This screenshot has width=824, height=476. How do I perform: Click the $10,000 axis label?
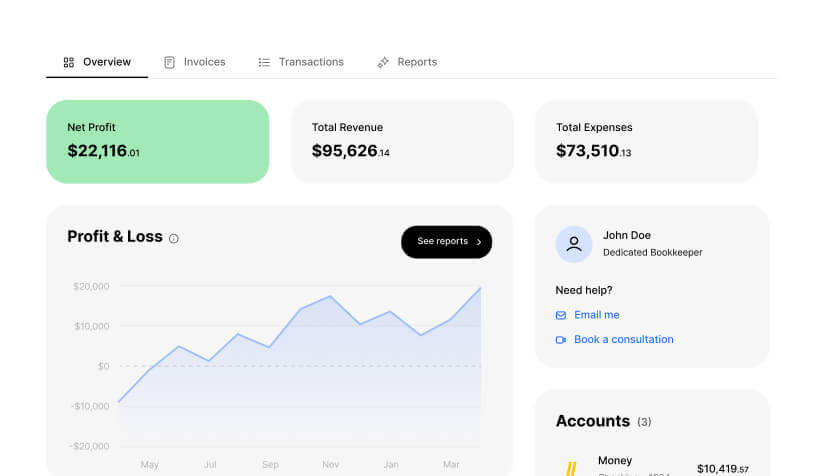92,326
